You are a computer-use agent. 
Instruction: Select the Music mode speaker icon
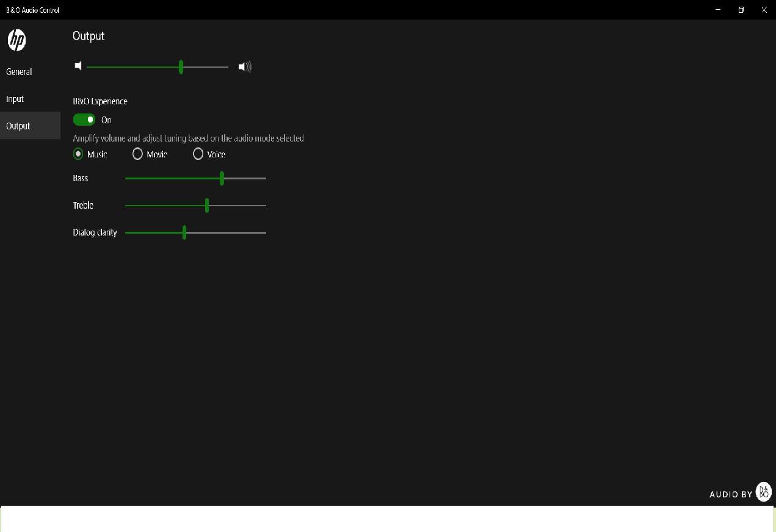coord(78,154)
